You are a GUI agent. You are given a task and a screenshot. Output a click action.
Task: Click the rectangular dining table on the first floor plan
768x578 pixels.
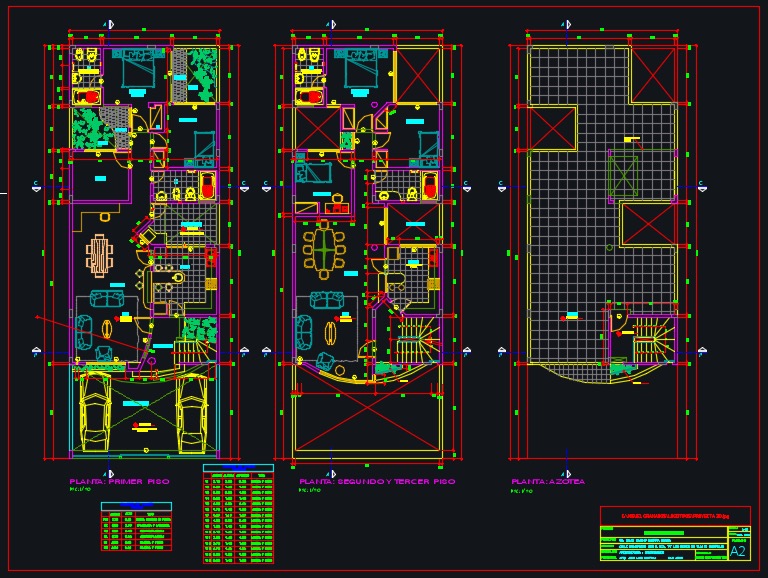99,254
